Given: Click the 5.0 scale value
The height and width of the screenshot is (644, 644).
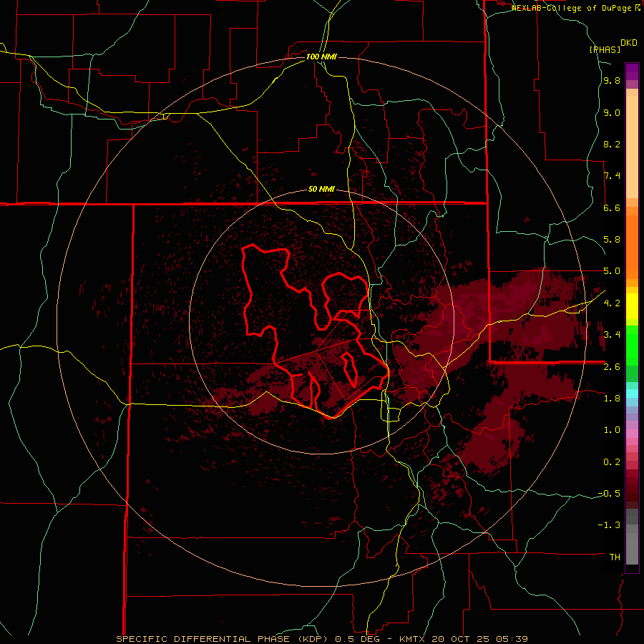Looking at the screenshot, I should point(612,271).
